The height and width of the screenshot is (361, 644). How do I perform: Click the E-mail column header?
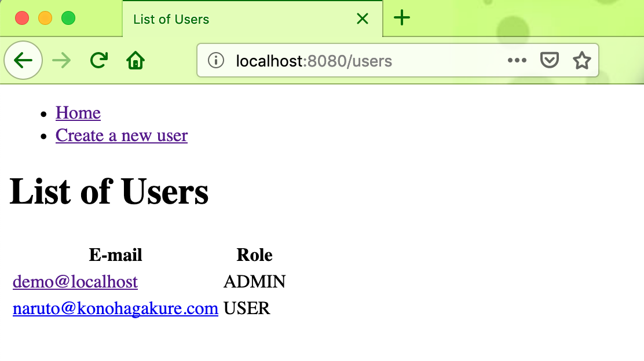pyautogui.click(x=115, y=255)
